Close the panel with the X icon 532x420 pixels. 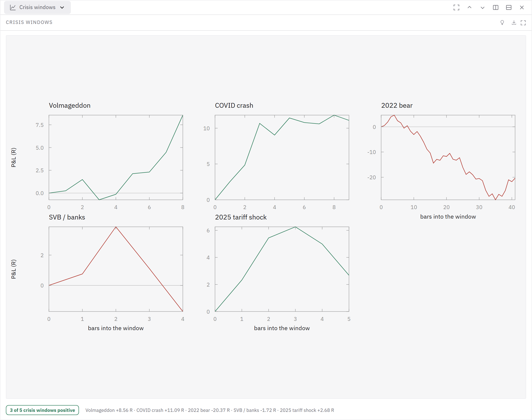522,7
